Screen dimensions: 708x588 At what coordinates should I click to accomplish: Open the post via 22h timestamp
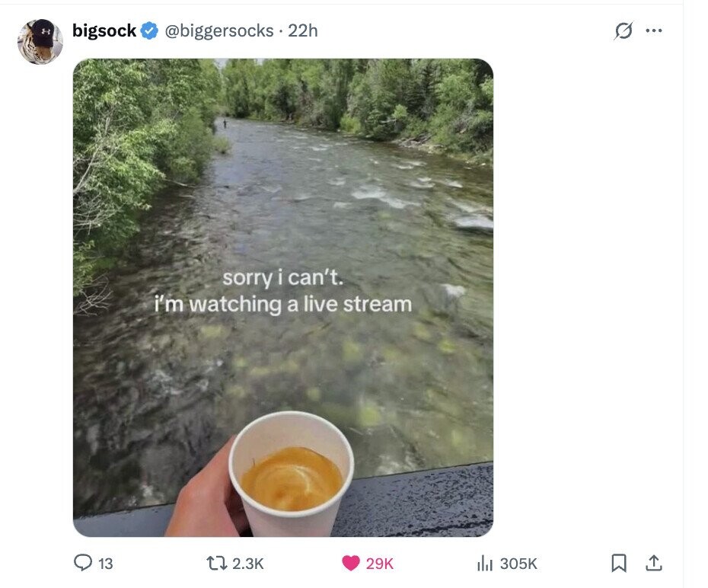click(303, 31)
